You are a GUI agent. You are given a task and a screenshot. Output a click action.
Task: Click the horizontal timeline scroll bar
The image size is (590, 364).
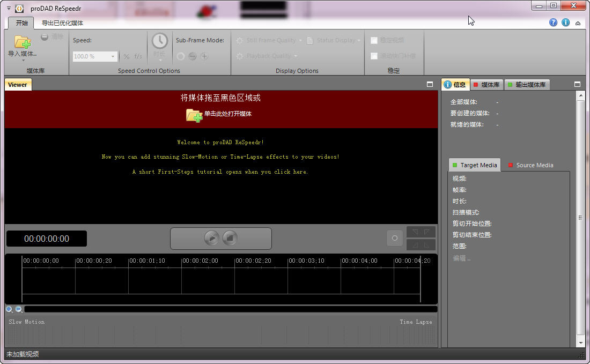click(231, 309)
